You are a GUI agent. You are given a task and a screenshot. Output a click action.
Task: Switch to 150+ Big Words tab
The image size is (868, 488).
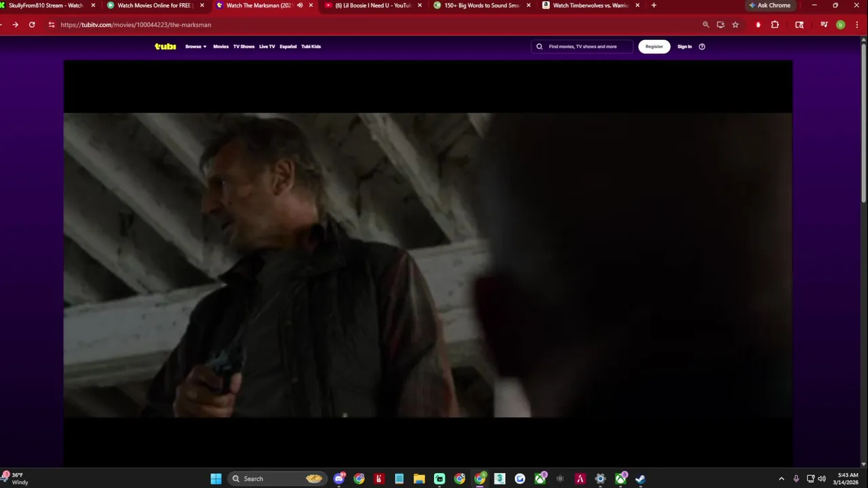pyautogui.click(x=481, y=5)
